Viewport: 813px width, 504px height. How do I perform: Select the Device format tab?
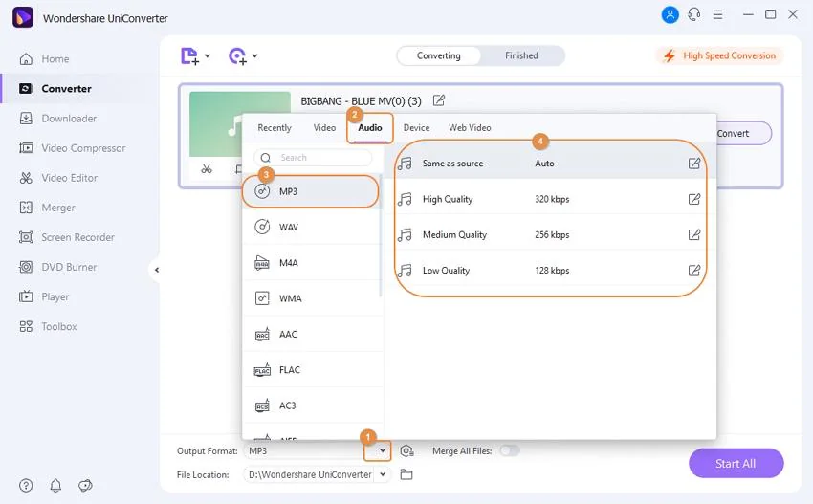click(x=416, y=127)
